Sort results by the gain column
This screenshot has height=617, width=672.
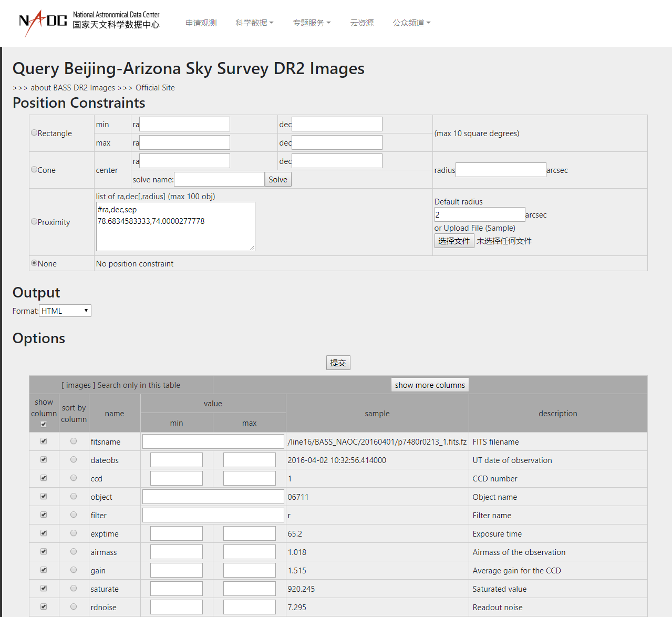[x=74, y=570]
